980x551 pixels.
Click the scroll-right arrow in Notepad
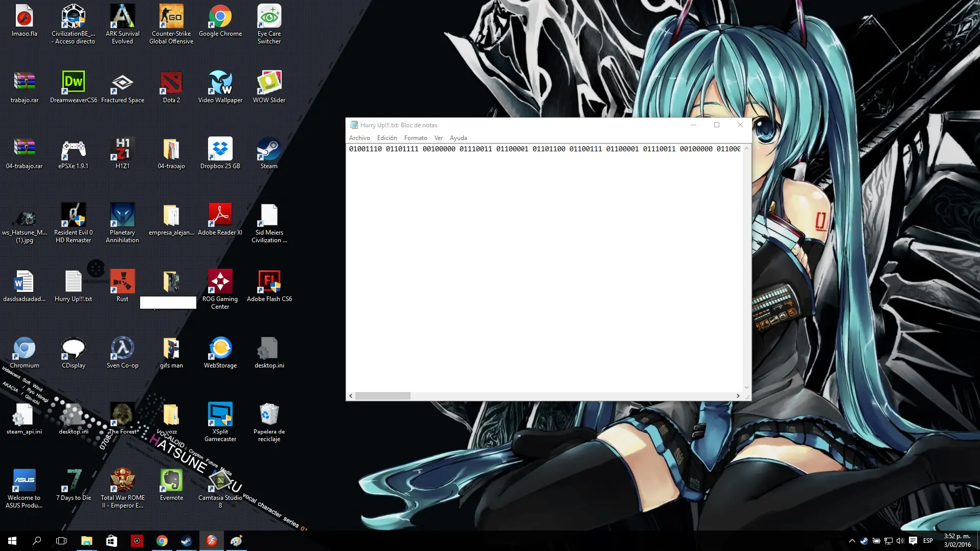pos(738,396)
